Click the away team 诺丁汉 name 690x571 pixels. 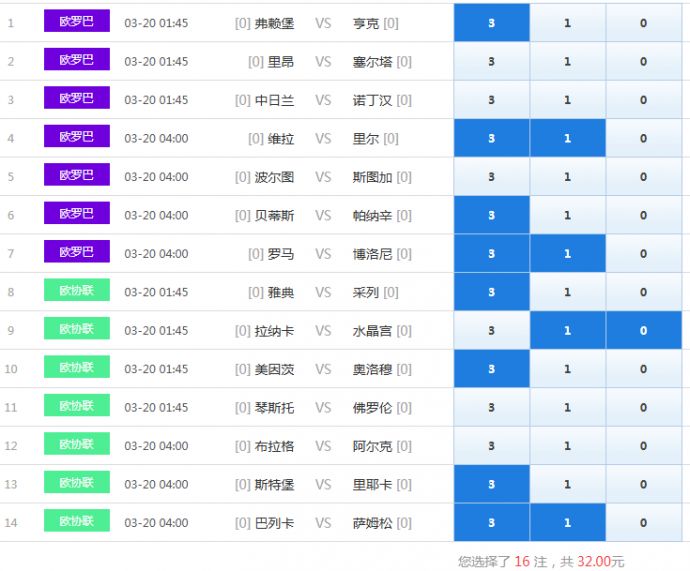coord(372,100)
